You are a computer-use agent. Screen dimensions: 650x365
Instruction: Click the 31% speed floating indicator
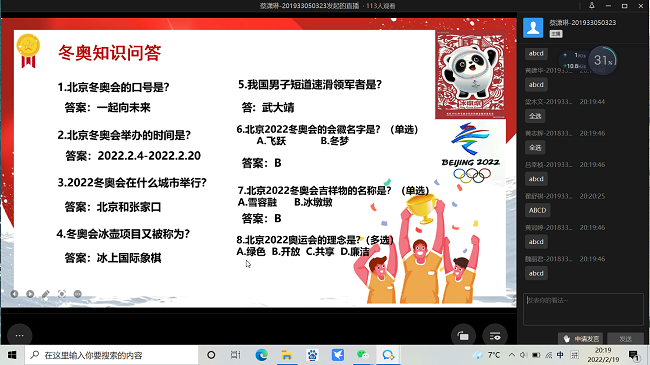tap(602, 60)
